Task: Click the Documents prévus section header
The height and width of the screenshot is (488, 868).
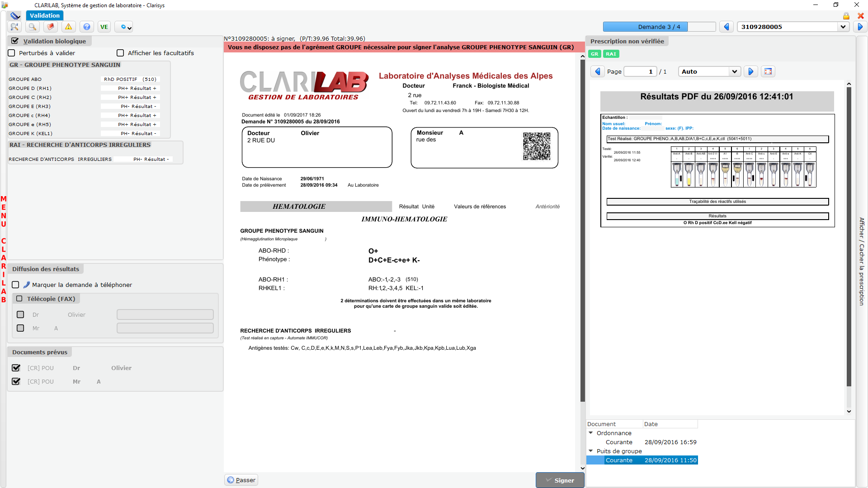Action: click(x=40, y=352)
